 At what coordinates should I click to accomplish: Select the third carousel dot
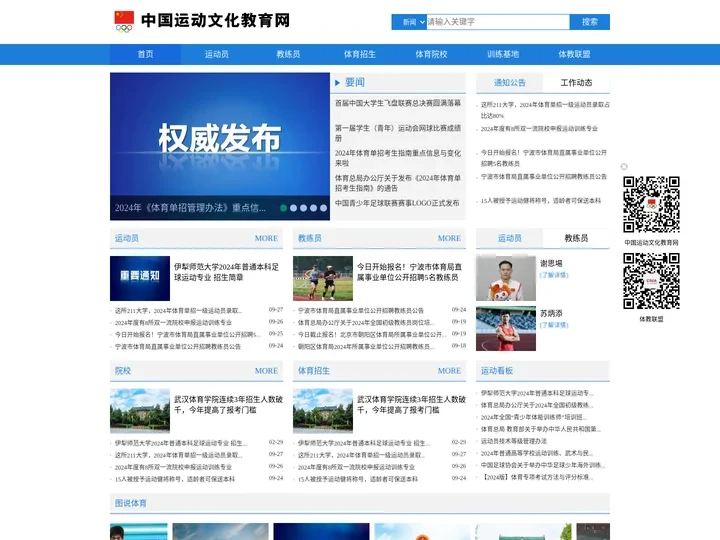pyautogui.click(x=304, y=208)
